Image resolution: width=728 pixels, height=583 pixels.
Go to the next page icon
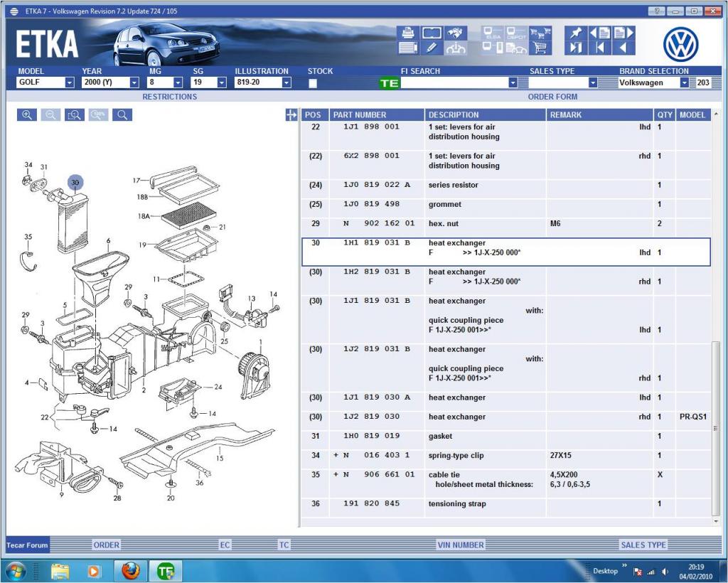coord(623,33)
